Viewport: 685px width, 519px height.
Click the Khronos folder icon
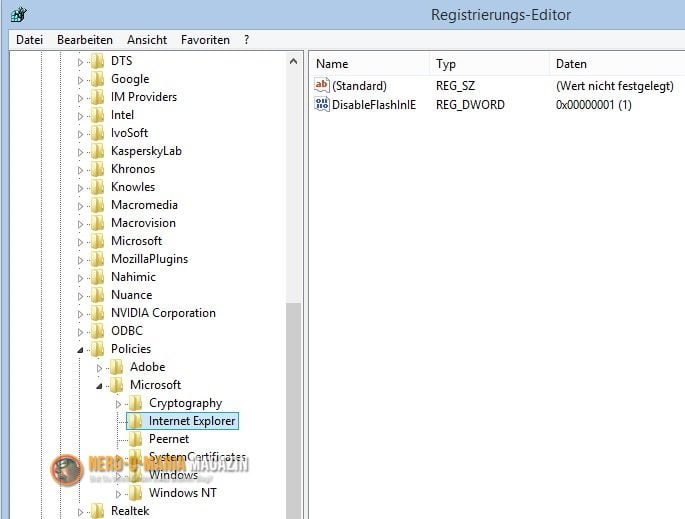tap(98, 169)
